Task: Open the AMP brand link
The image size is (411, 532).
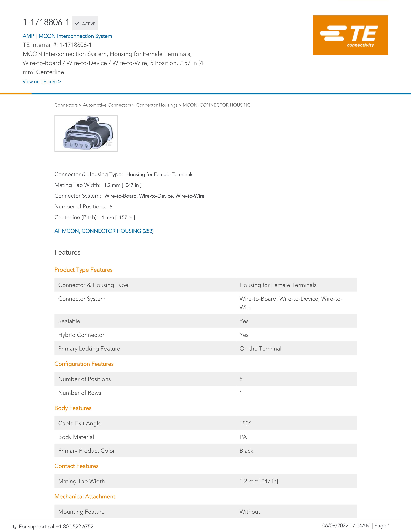Action: coord(28,36)
